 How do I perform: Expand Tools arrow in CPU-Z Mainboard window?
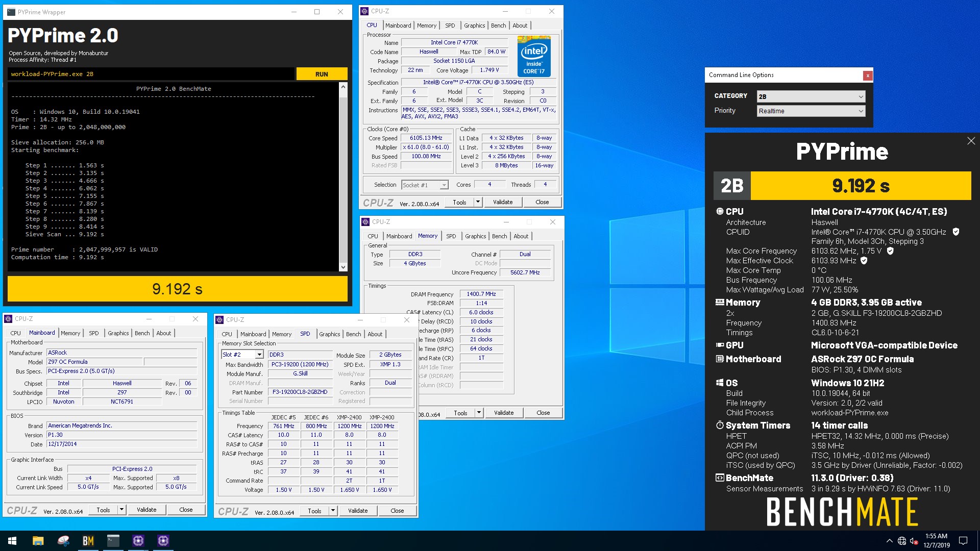click(x=121, y=510)
